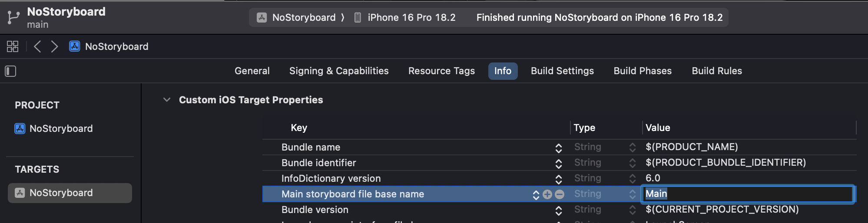Click the NoStoryboard scheme app icon

[x=262, y=17]
